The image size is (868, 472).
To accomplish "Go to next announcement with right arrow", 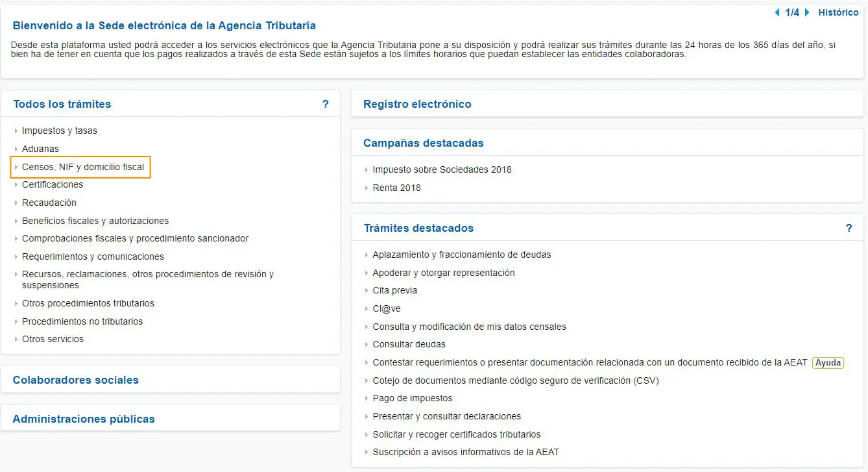I will pos(808,12).
